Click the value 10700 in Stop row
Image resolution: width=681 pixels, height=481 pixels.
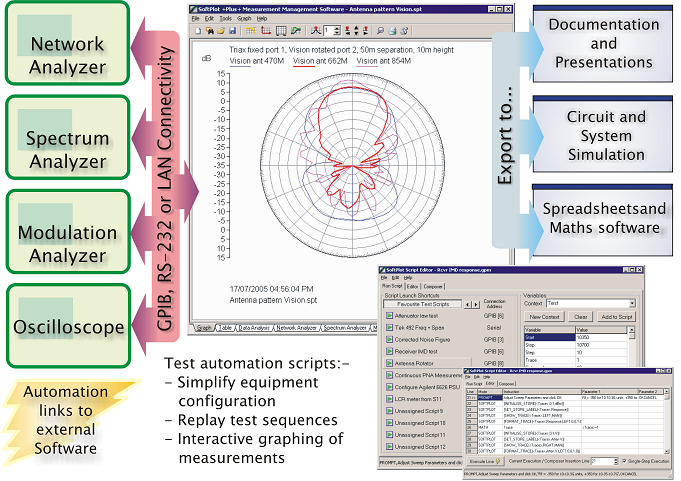(602, 345)
